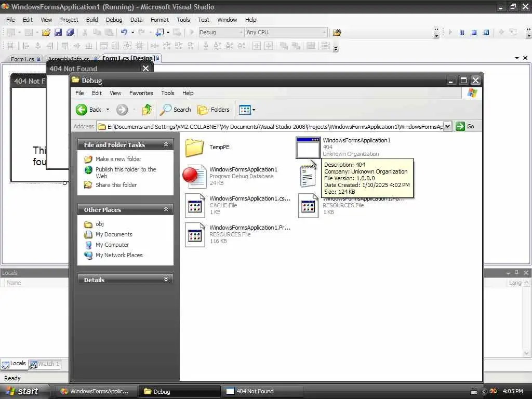Click the green Back arrow in Debug window
This screenshot has width=532, height=399.
[x=82, y=110]
